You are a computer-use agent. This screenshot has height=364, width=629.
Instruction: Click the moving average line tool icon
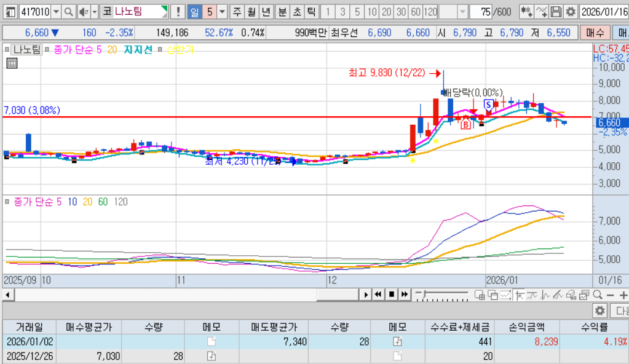click(x=532, y=295)
